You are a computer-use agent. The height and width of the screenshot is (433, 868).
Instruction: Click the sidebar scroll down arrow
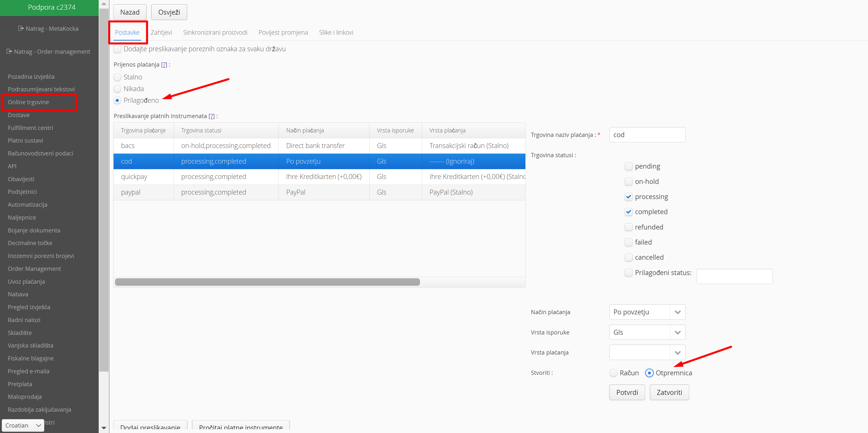tap(104, 428)
